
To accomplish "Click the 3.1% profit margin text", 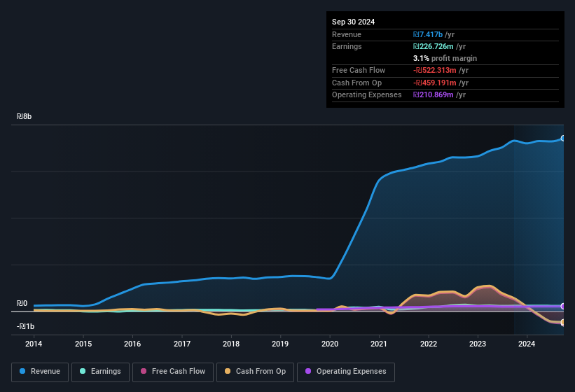I will click(x=445, y=58).
